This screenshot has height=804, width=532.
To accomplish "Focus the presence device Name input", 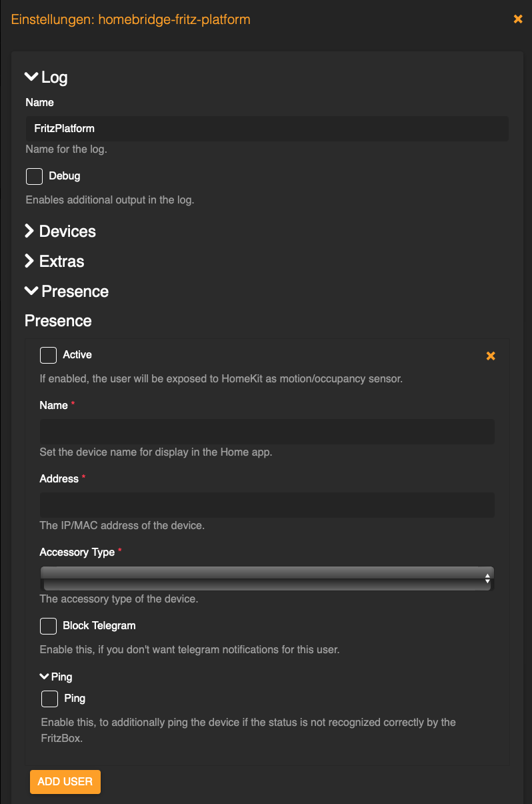I will click(x=267, y=432).
